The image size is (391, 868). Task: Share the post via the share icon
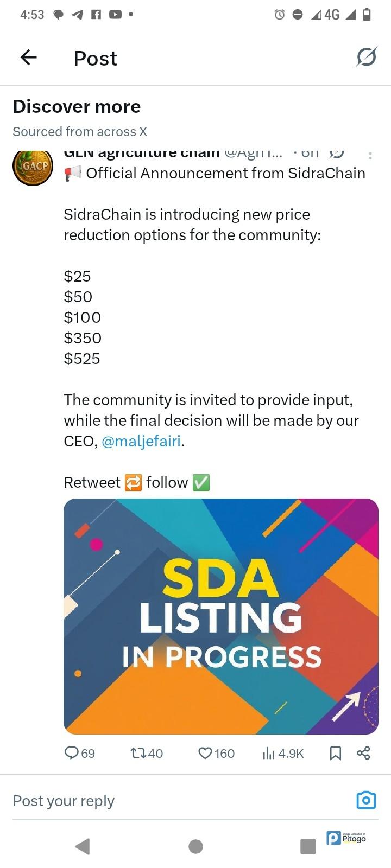(363, 752)
